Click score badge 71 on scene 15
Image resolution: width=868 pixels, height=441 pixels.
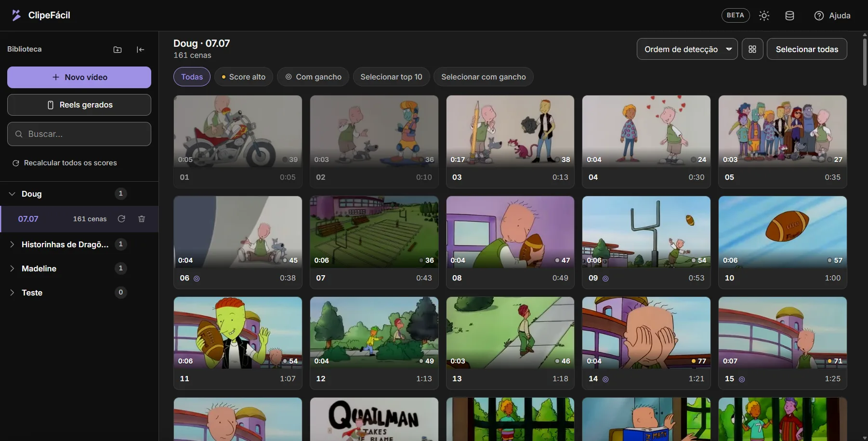pos(835,361)
